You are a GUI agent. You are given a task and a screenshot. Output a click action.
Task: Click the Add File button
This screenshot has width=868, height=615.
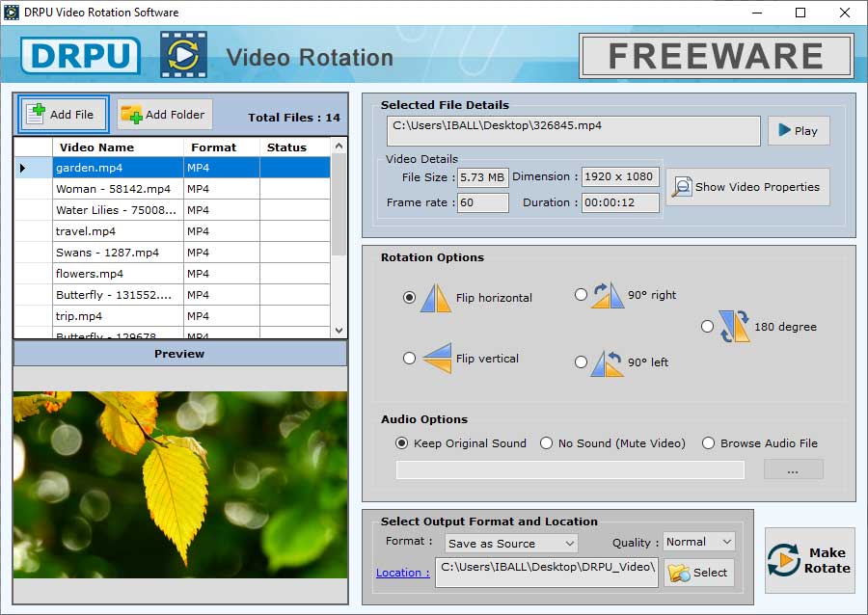[63, 115]
